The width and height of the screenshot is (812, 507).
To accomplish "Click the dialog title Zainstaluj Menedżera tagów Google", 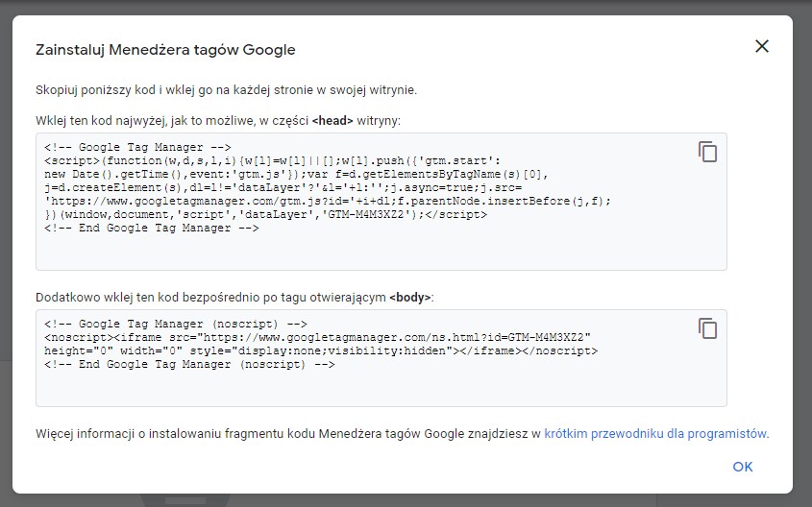I will click(165, 49).
